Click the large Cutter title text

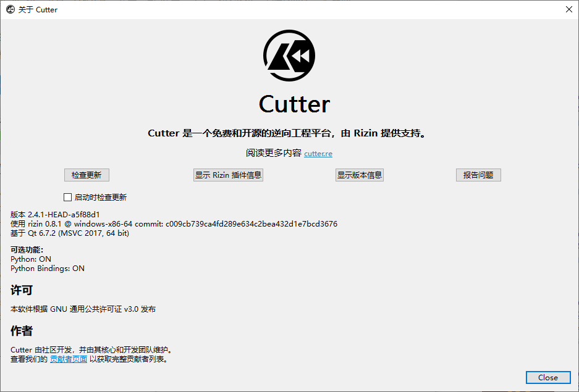click(x=294, y=104)
